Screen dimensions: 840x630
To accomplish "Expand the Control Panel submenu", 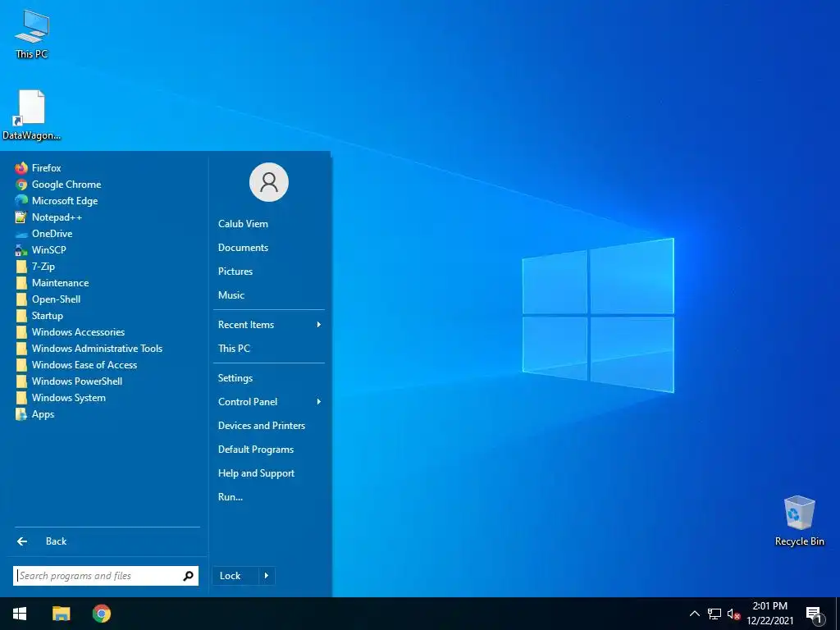I will click(269, 402).
